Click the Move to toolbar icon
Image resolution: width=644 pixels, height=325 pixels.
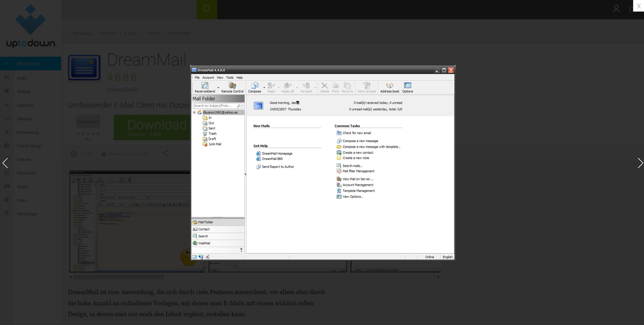click(347, 87)
